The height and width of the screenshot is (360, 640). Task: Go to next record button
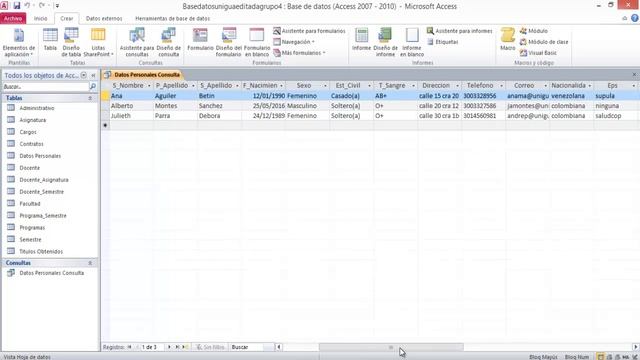(x=169, y=347)
